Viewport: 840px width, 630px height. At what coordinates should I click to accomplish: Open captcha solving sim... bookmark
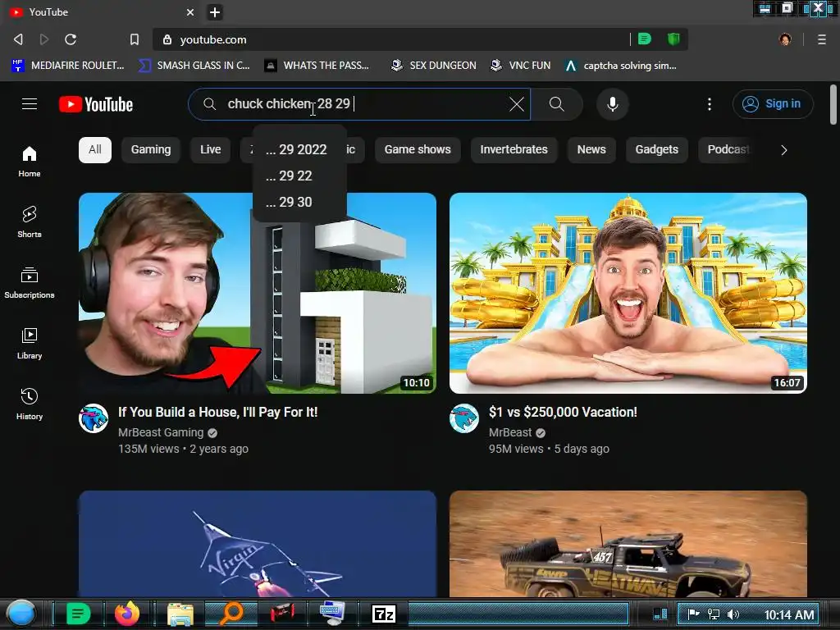620,66
